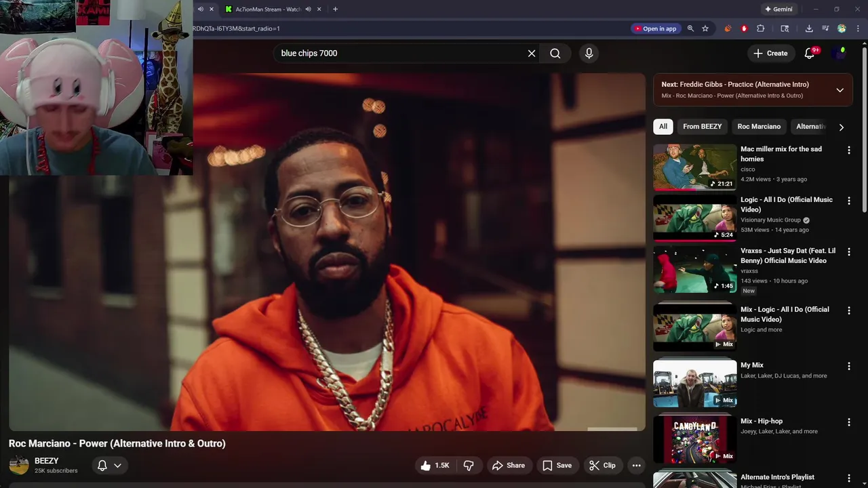Screen dimensions: 868x488
Task: Open the BEEZY channel name link
Action: [47, 461]
